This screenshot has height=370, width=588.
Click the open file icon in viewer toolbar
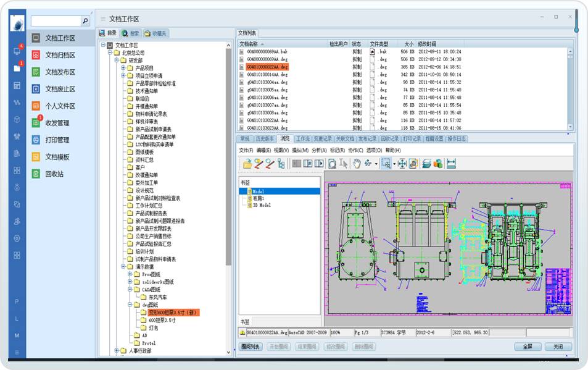click(247, 164)
